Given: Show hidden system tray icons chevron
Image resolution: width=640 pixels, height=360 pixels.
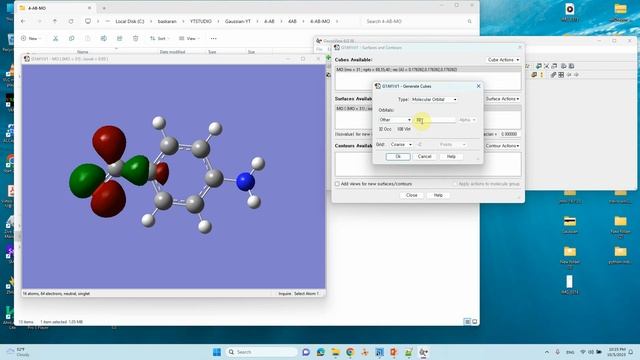Looking at the screenshot, I should [x=547, y=352].
